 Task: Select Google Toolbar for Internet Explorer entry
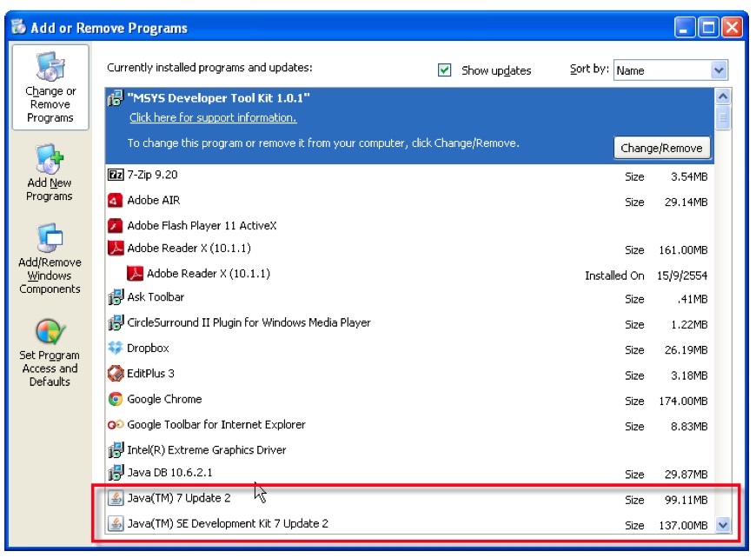(409, 424)
